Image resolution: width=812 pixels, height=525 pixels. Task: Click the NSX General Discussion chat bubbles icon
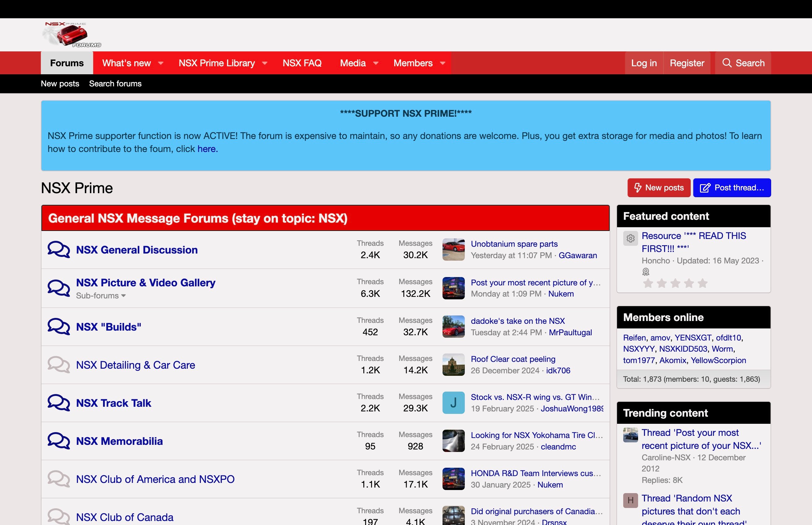pyautogui.click(x=58, y=249)
